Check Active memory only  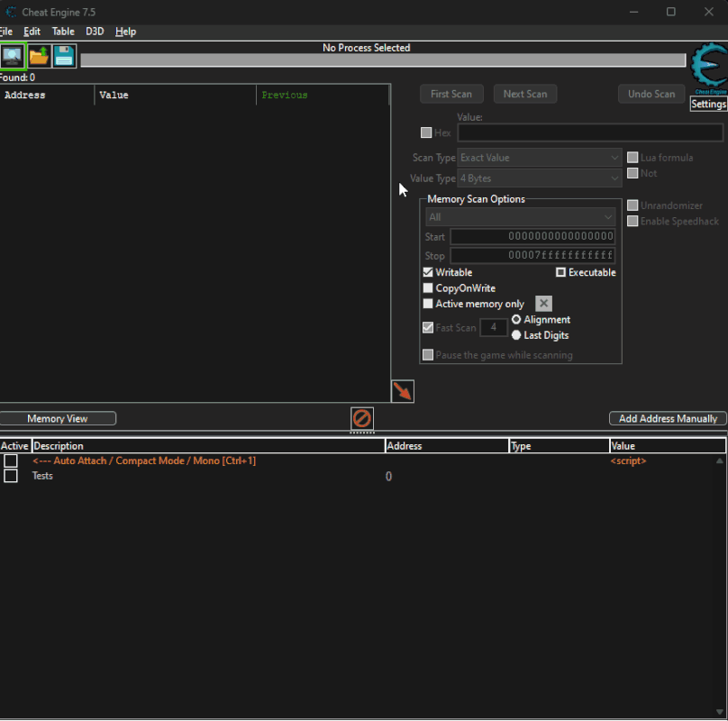[428, 304]
